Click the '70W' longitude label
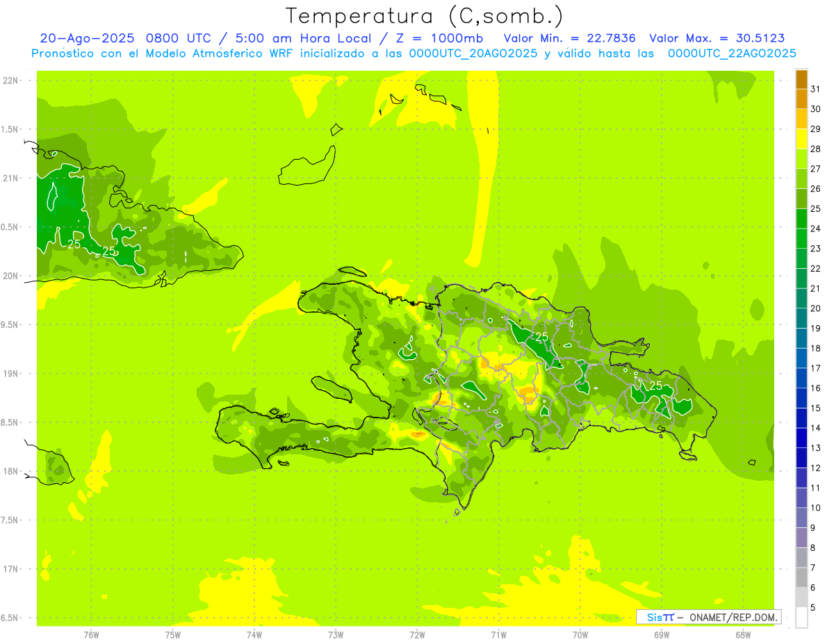Viewport: 834px width, 644px height. (580, 634)
